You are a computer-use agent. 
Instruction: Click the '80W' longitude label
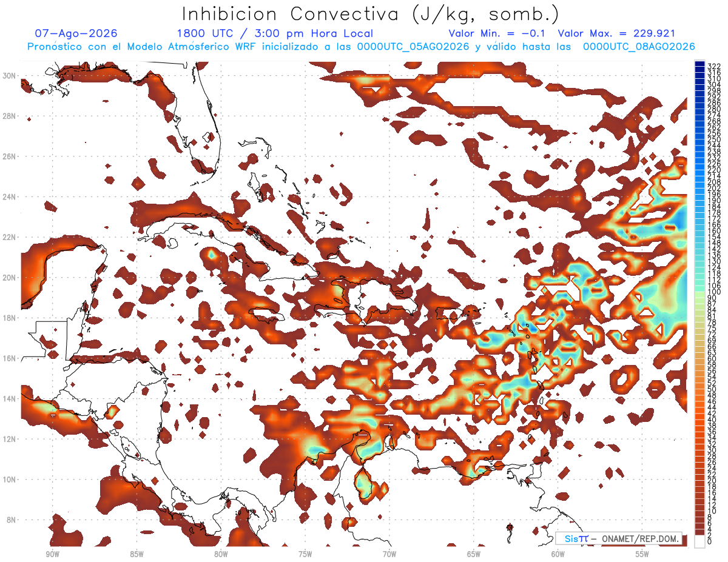(x=221, y=554)
